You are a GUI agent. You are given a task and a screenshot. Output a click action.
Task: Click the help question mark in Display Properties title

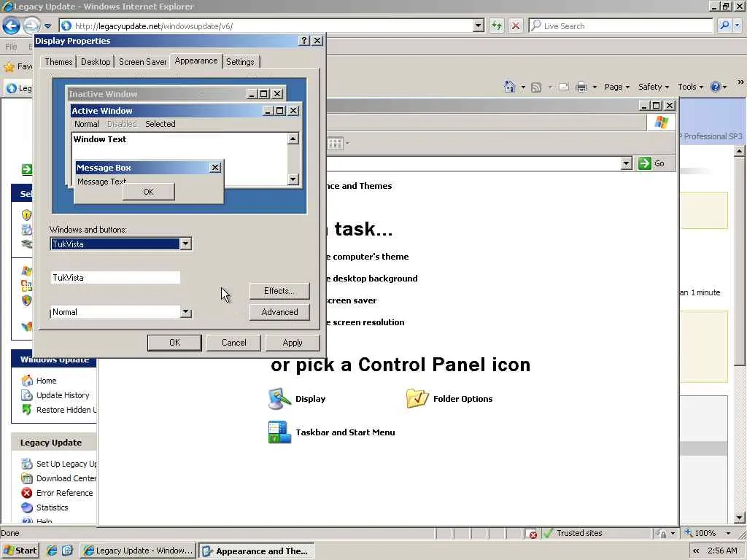[304, 41]
